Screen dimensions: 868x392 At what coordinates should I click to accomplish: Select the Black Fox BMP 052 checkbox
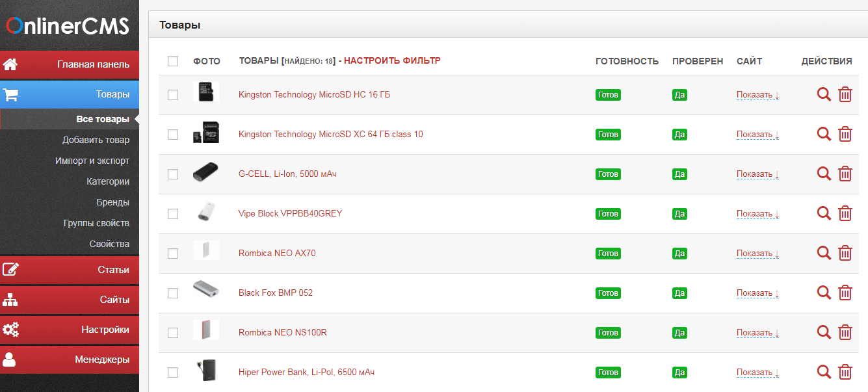pyautogui.click(x=173, y=293)
